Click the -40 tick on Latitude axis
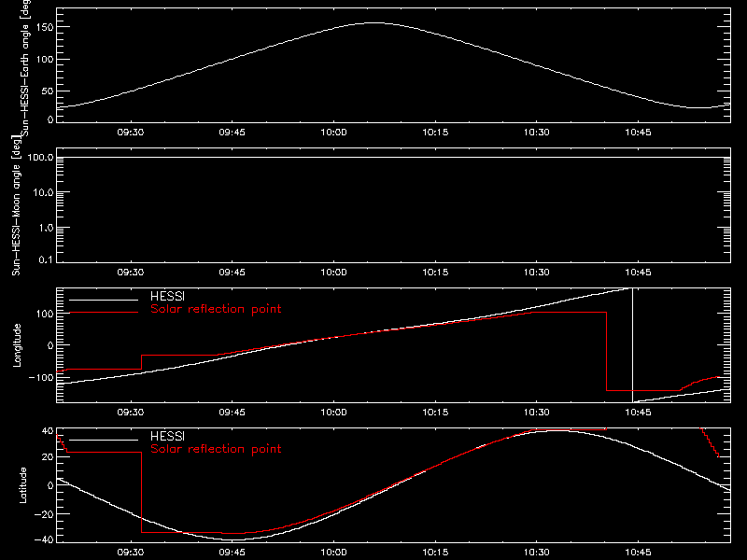Image resolution: width=747 pixels, height=560 pixels. pyautogui.click(x=43, y=539)
